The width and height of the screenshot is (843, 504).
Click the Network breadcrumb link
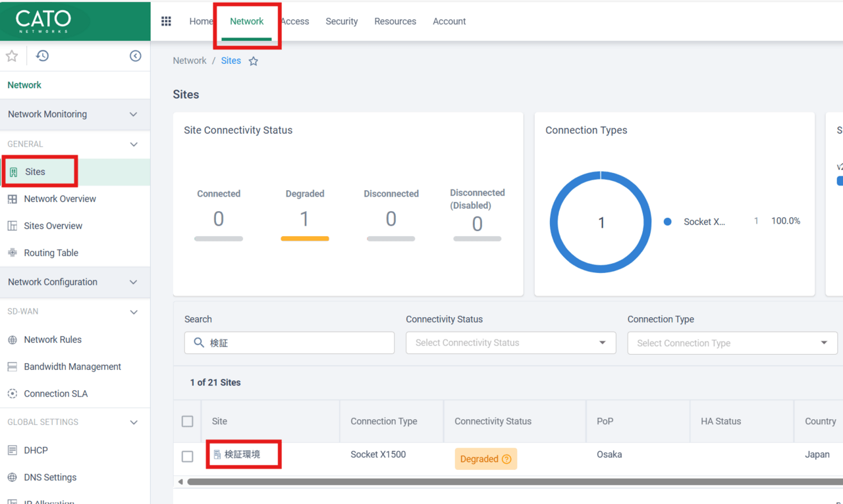(x=190, y=61)
